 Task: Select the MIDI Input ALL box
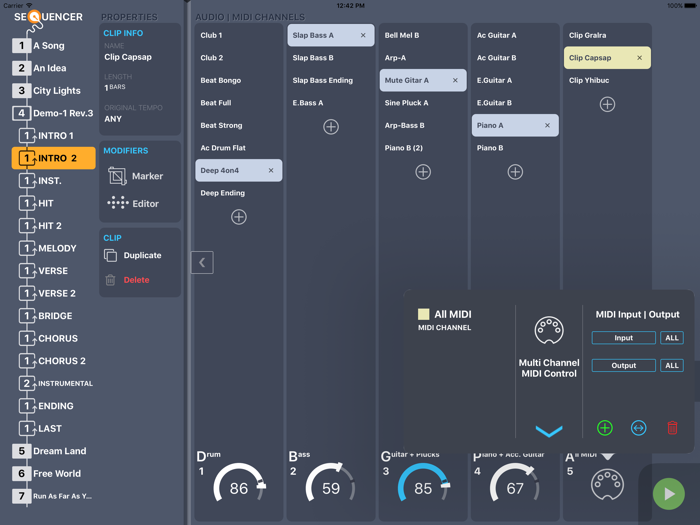click(672, 338)
